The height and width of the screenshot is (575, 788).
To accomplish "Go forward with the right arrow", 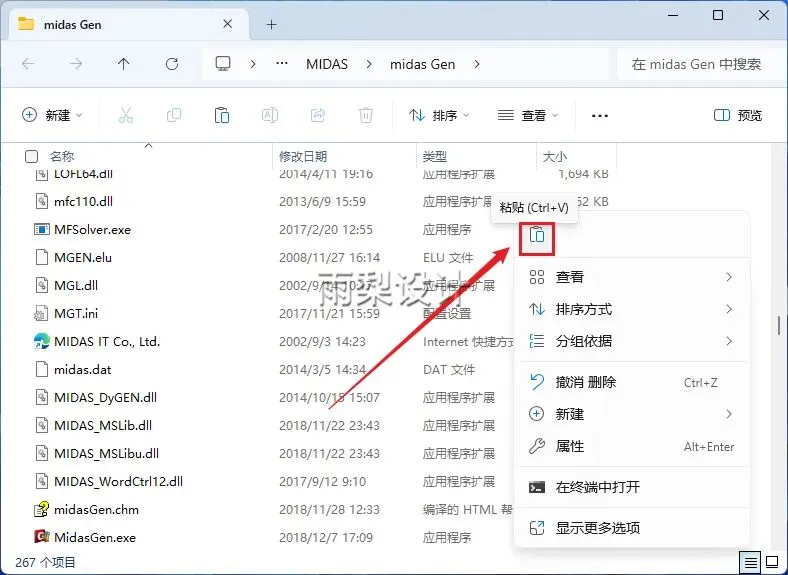I will pos(76,64).
